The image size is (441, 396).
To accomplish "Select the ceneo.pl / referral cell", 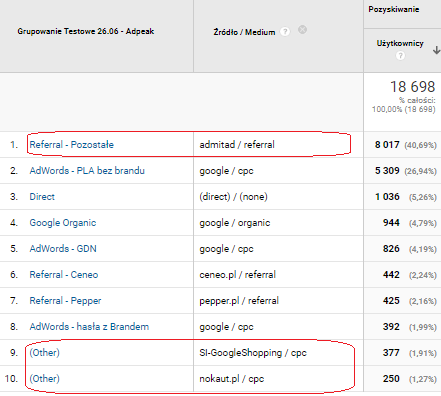I will pos(238,275).
